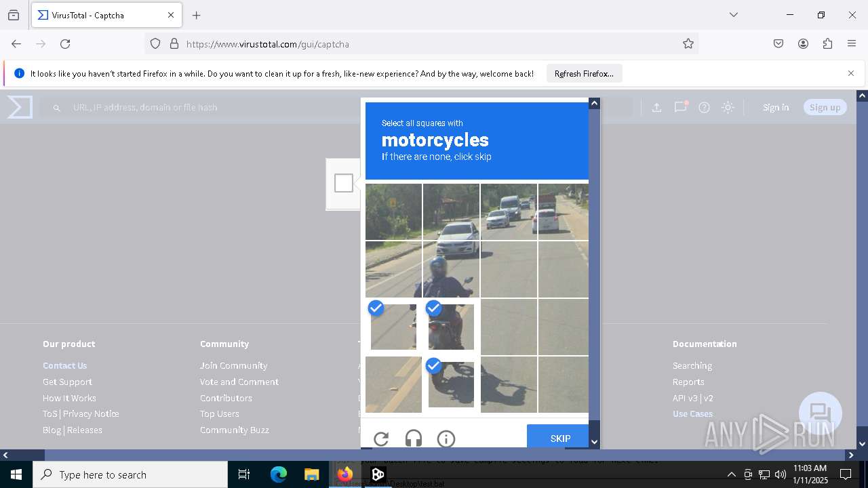
Task: Expand the list all tabs chevron
Action: coord(733,15)
